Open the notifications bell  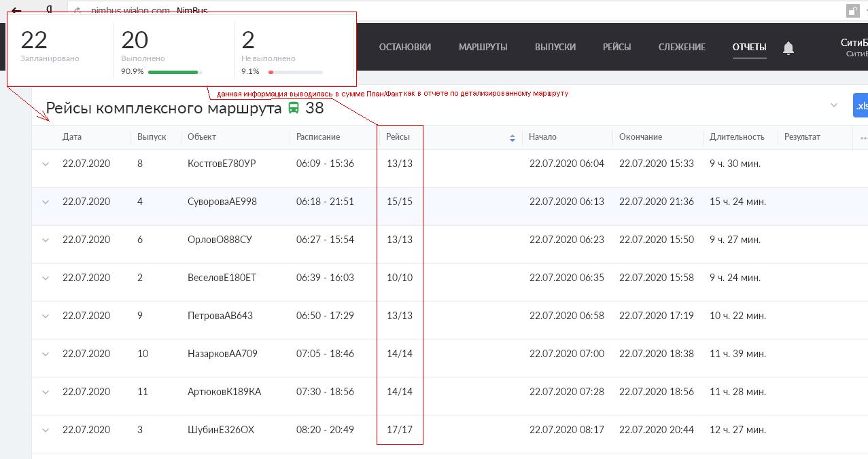(x=788, y=48)
